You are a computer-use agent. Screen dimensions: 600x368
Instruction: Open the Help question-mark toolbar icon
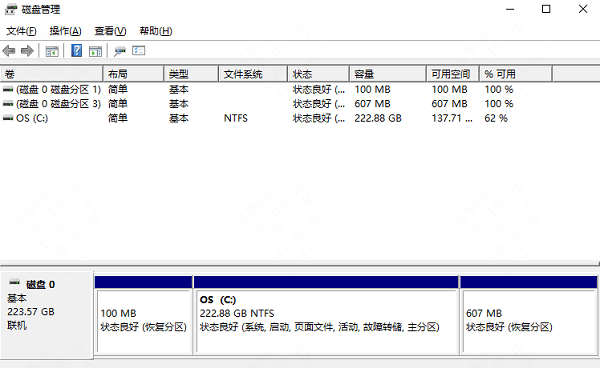point(77,50)
